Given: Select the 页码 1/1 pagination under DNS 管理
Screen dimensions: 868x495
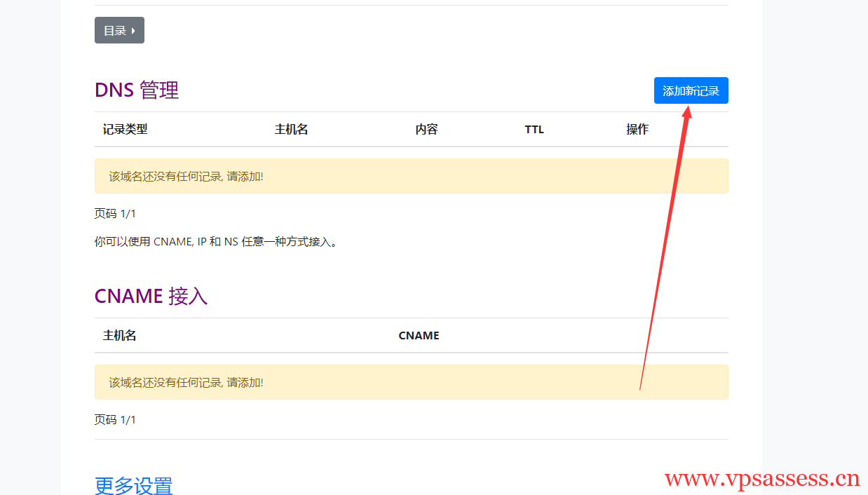Looking at the screenshot, I should coord(115,213).
